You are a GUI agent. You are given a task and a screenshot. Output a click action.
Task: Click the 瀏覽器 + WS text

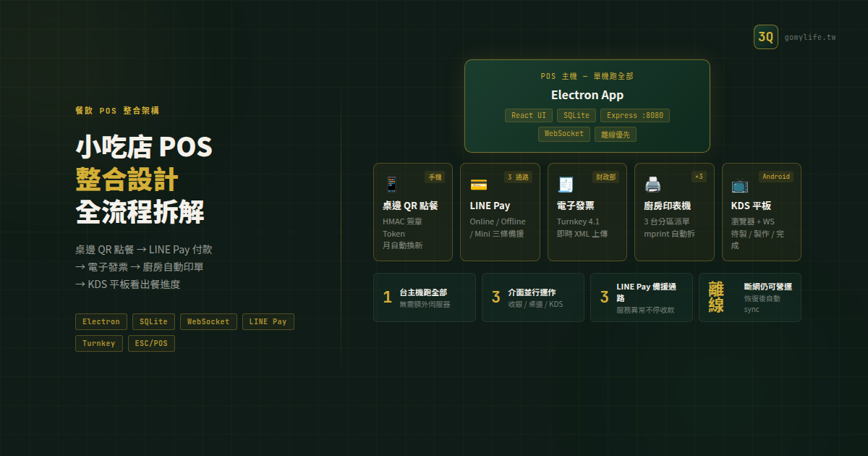[752, 221]
